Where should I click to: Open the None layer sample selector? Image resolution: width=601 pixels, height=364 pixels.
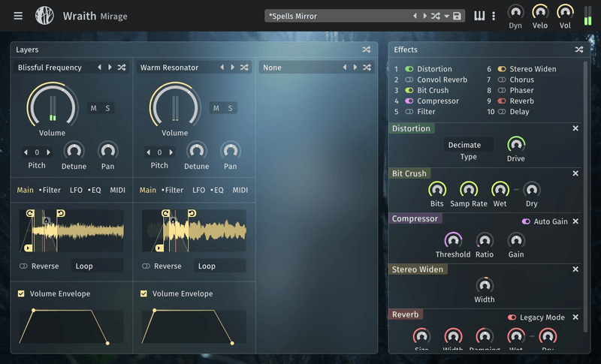tap(272, 68)
